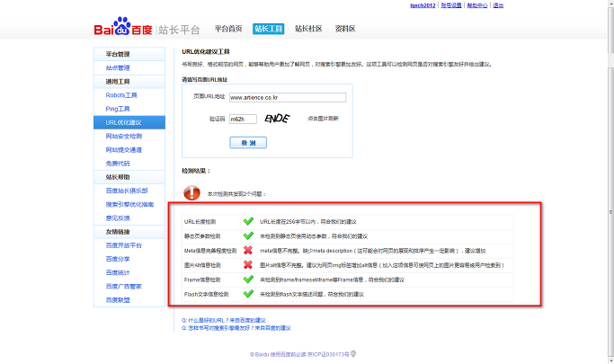The width and height of the screenshot is (614, 364).
Task: Open the 什么是好的URL question link
Action: [224, 320]
